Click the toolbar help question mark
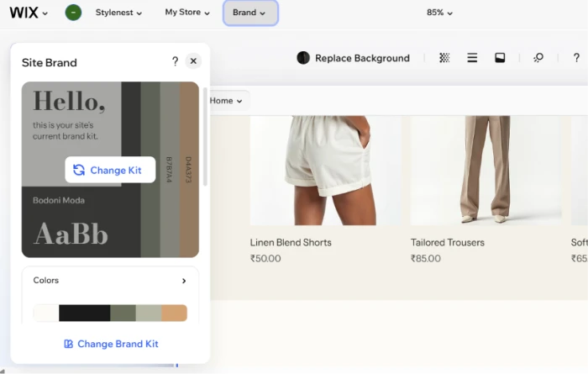 coord(576,58)
